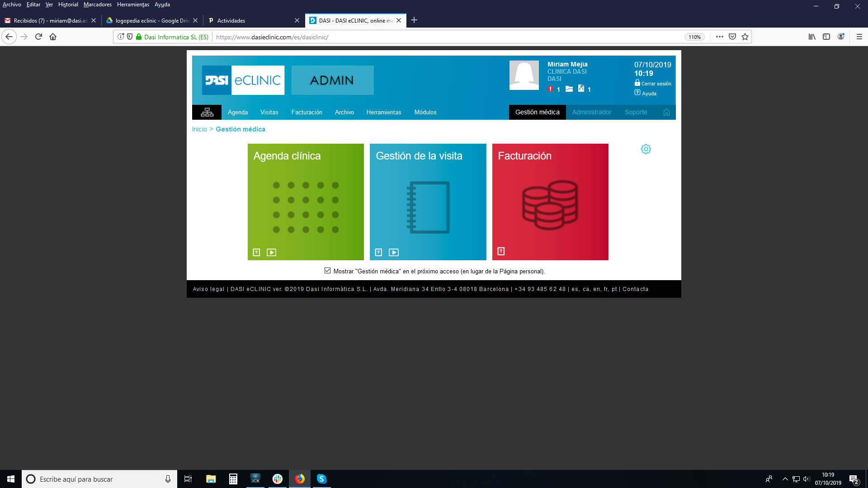Viewport: 868px width, 488px height.
Task: Open Task View on taskbar
Action: click(x=188, y=479)
